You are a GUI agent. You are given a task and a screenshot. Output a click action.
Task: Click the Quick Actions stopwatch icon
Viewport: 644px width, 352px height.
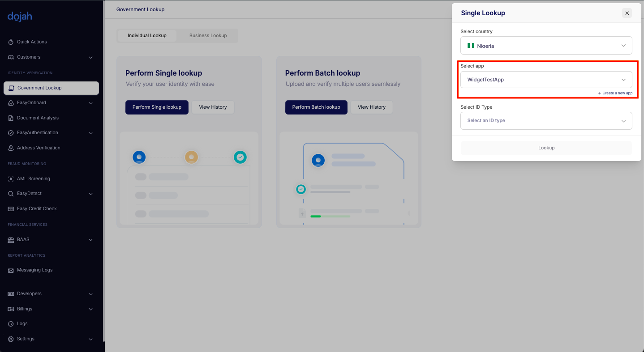point(11,42)
